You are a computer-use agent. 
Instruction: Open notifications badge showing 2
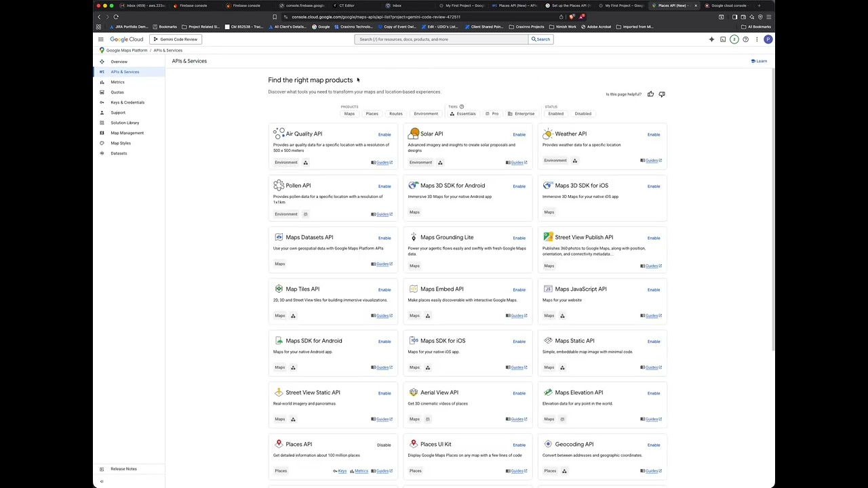point(734,39)
